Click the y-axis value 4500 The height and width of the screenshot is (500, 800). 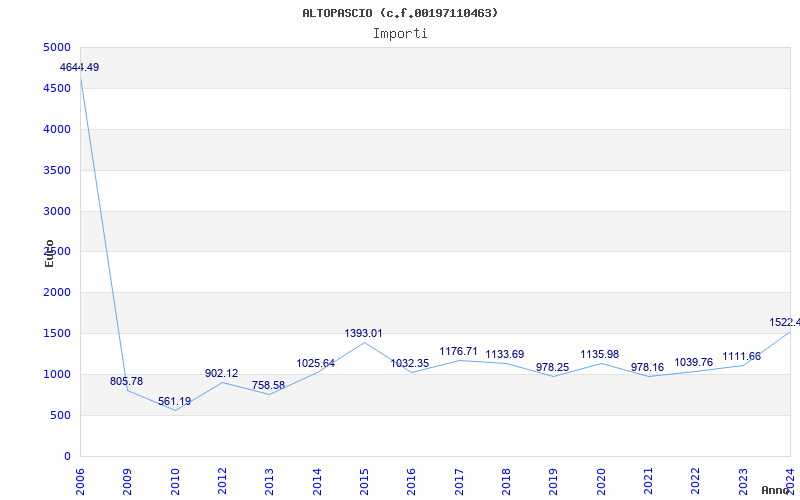pyautogui.click(x=57, y=88)
